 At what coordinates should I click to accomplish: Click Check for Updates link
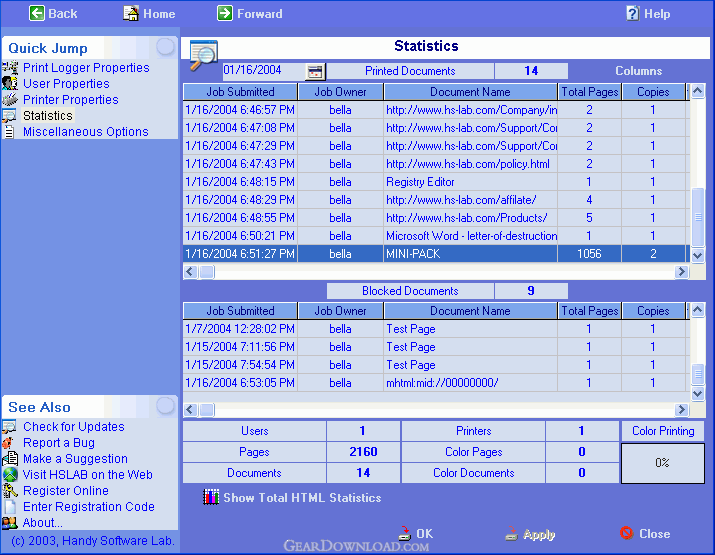pyautogui.click(x=73, y=427)
